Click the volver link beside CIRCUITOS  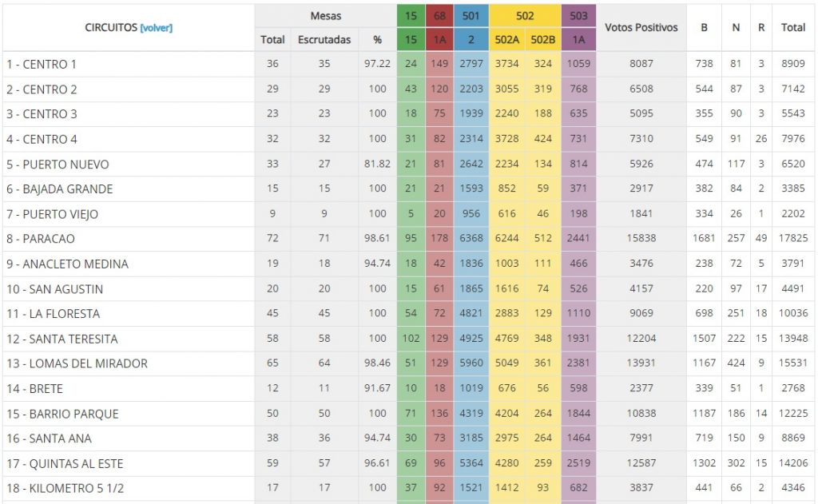(156, 28)
